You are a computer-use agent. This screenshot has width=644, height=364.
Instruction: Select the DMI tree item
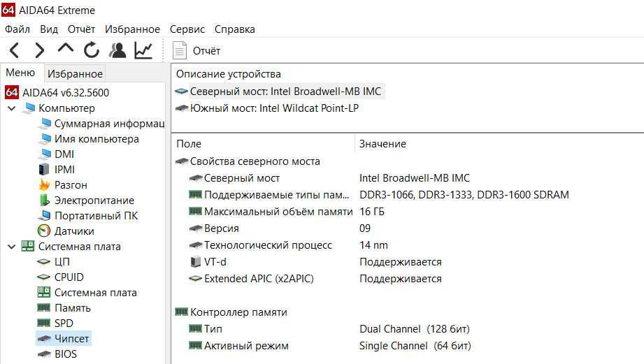tap(56, 154)
